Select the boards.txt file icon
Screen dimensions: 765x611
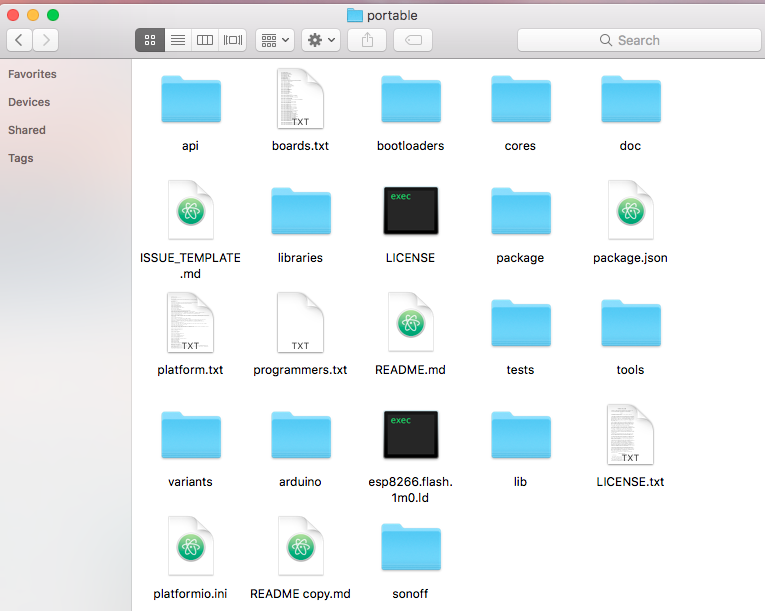pyautogui.click(x=300, y=99)
